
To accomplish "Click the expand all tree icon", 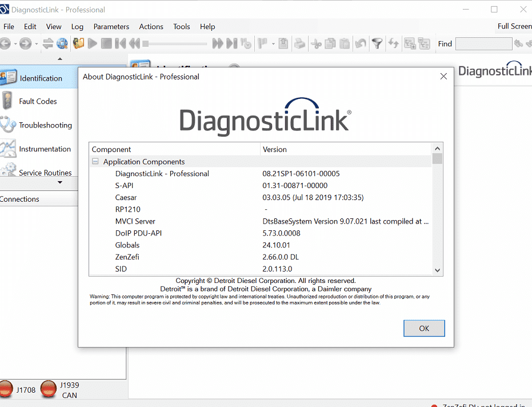I will 410,43.
